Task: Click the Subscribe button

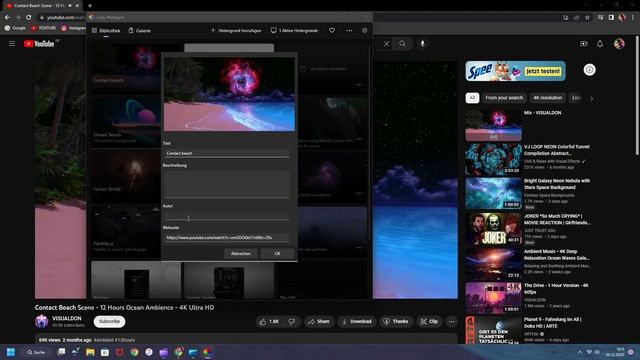Action: tap(109, 322)
